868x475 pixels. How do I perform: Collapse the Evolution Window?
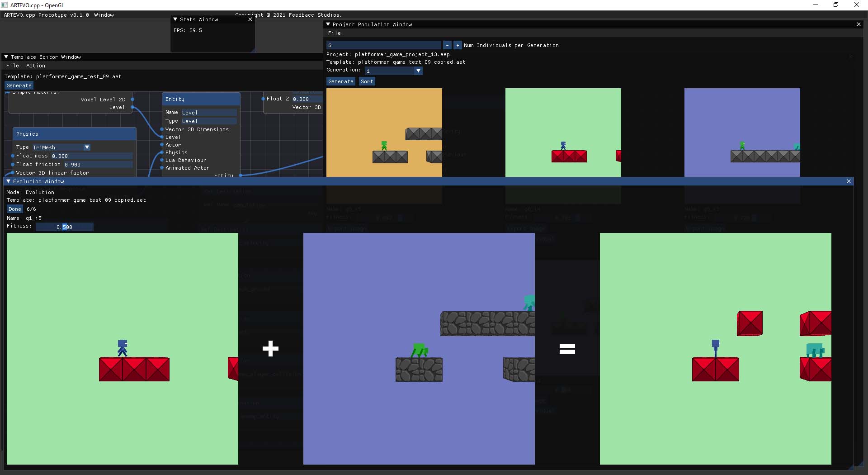[8, 181]
